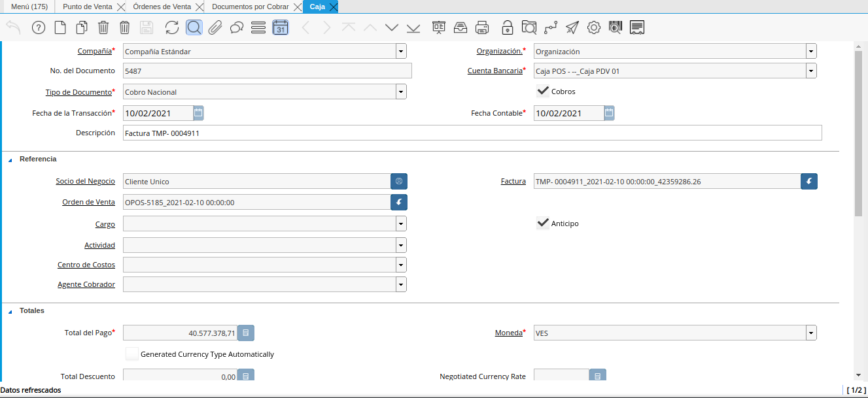Click the first trash Delete icon
The height and width of the screenshot is (398, 868).
coord(103,27)
